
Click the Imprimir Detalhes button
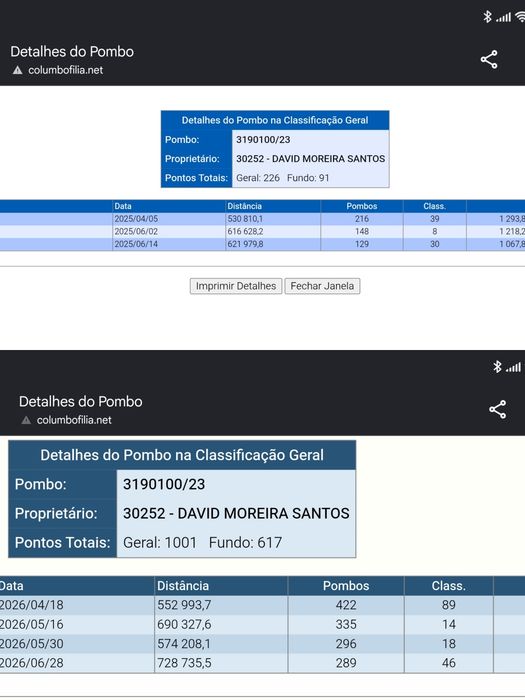point(236,286)
